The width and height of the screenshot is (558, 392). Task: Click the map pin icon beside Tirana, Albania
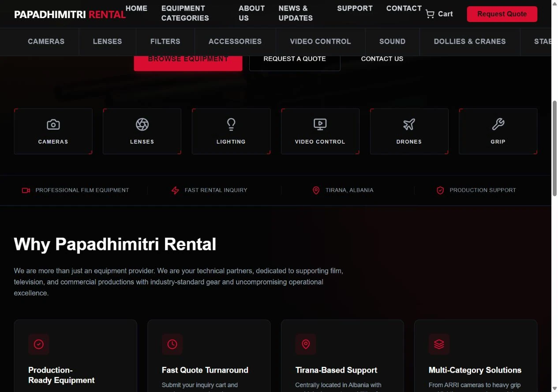point(316,190)
